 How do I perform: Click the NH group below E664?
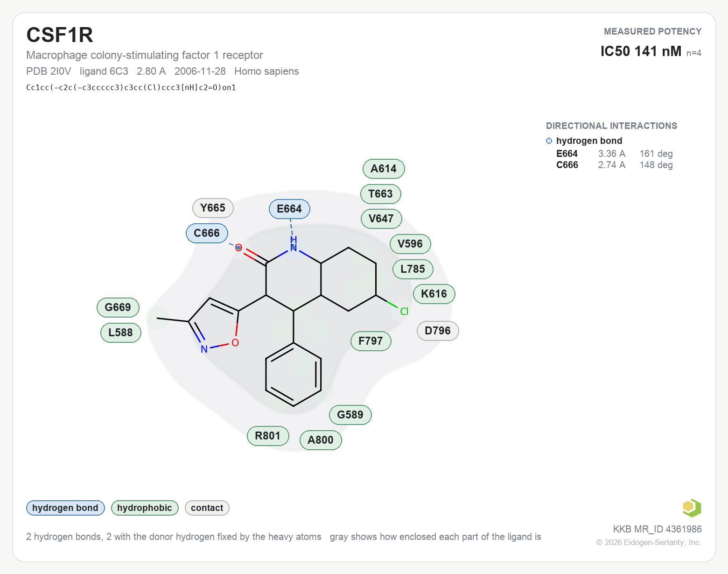point(294,244)
